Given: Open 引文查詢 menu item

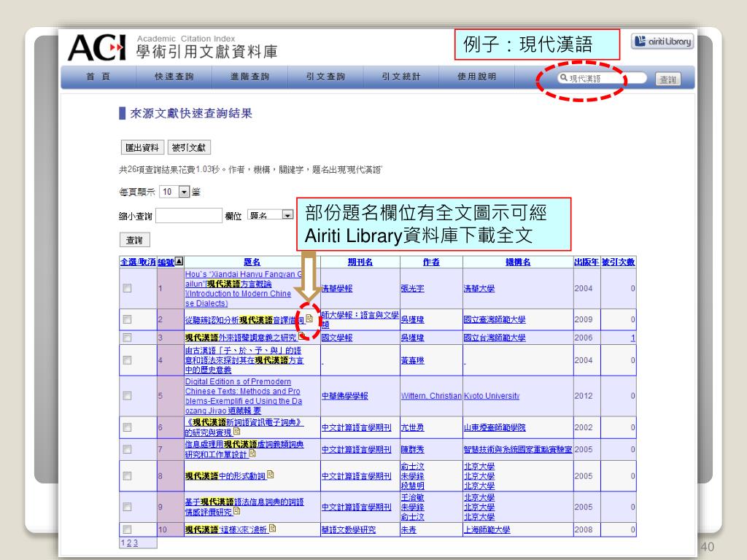Looking at the screenshot, I should coord(325,77).
